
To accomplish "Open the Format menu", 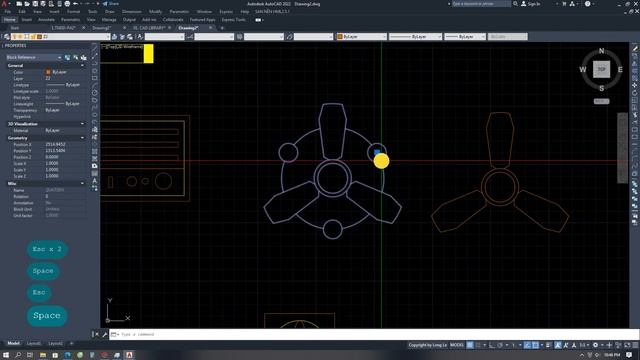I will tap(73, 11).
